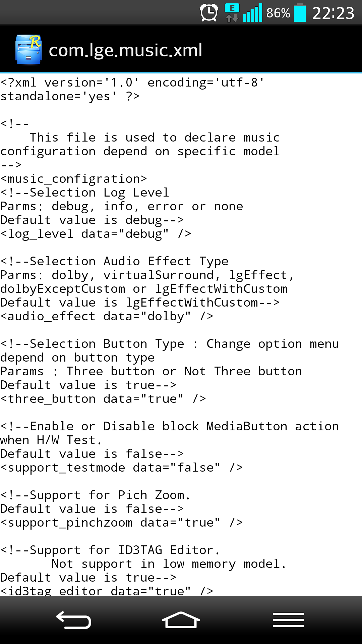Tap the Selection Audio Effect Type comment

click(114, 261)
